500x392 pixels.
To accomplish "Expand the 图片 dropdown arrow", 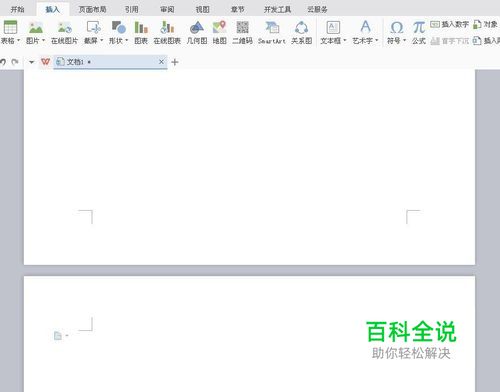I will click(43, 40).
